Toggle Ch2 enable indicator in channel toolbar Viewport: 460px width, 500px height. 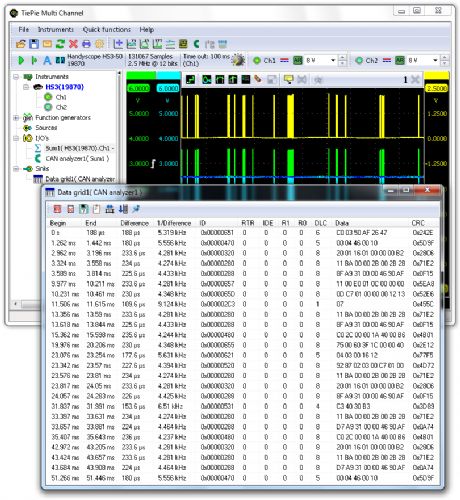[x=359, y=60]
